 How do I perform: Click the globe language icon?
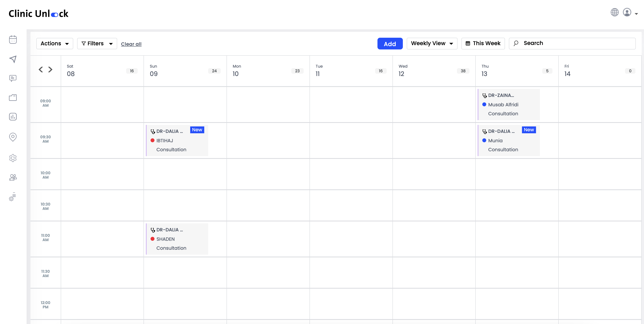[x=615, y=12]
